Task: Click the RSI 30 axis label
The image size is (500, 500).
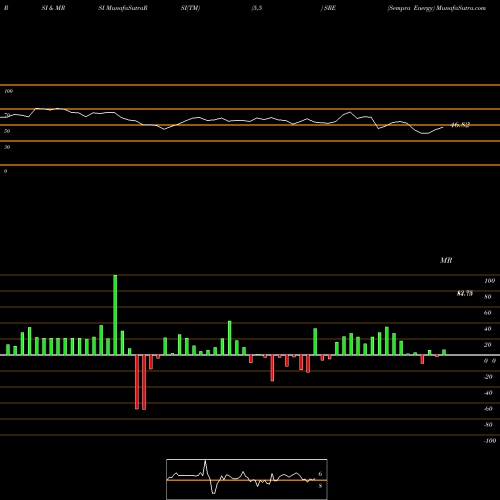Action: click(x=7, y=147)
